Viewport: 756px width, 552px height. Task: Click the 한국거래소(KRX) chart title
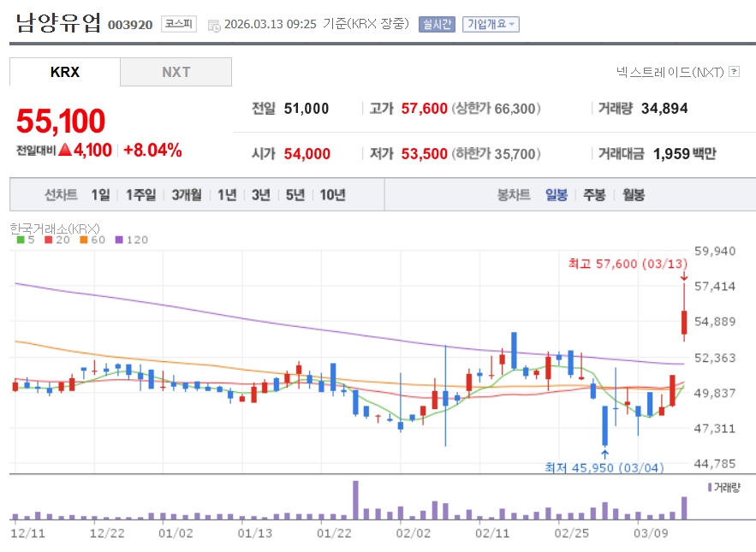(x=55, y=228)
